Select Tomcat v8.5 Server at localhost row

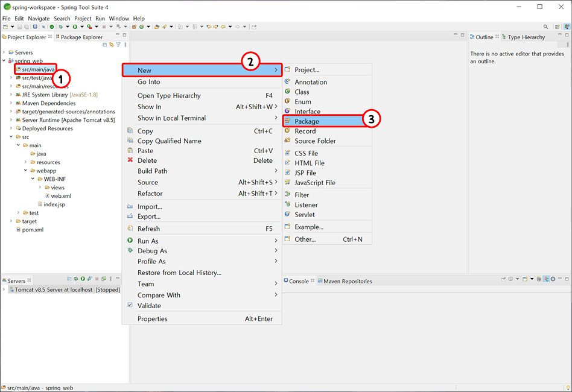(x=64, y=289)
